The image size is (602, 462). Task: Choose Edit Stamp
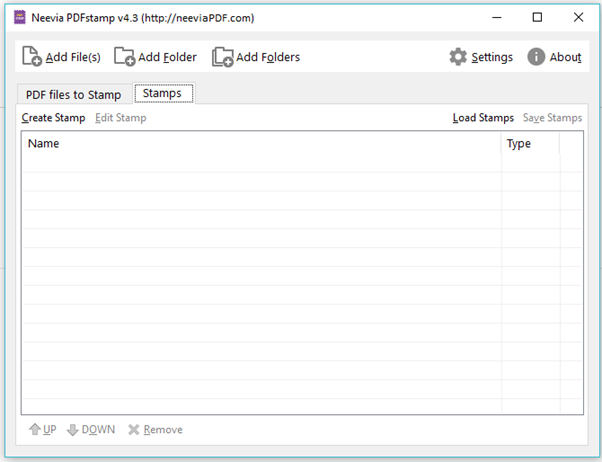click(x=120, y=118)
